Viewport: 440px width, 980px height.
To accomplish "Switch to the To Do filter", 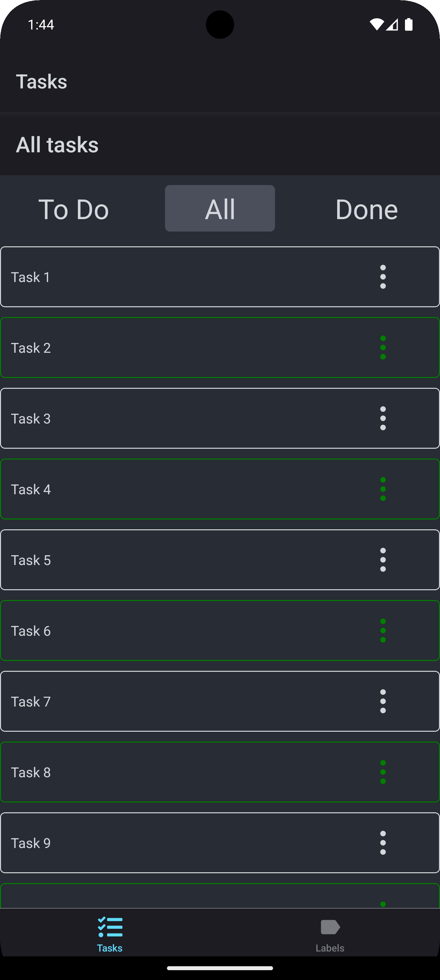I will tap(73, 209).
